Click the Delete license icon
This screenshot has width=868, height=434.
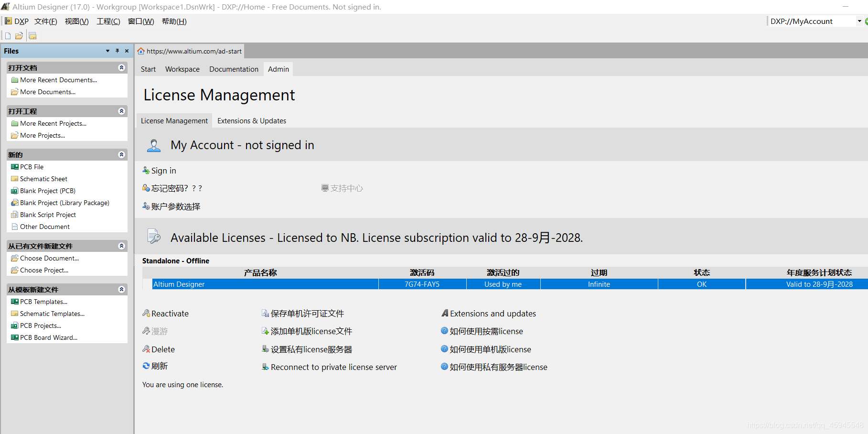(146, 349)
